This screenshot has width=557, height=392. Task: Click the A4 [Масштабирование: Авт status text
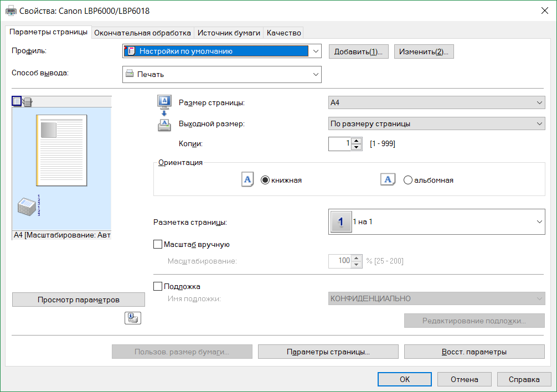62,235
